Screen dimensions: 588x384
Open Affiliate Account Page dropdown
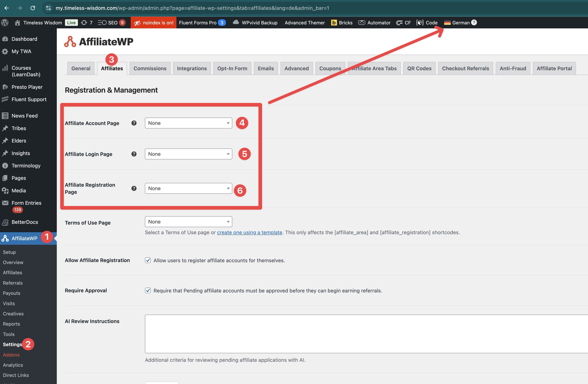(x=189, y=123)
